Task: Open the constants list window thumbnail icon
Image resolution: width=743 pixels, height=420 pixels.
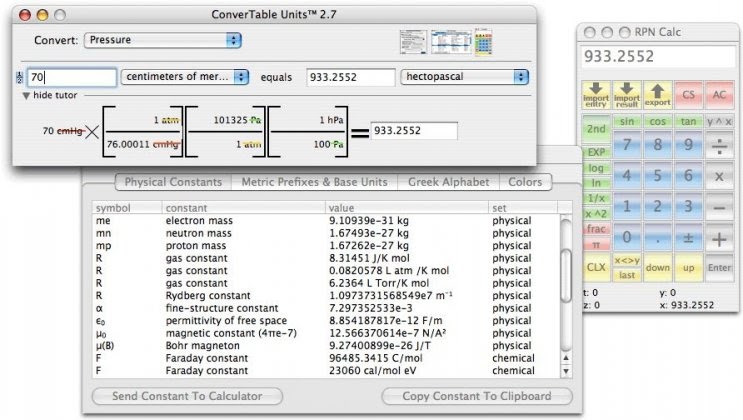Action: click(413, 42)
